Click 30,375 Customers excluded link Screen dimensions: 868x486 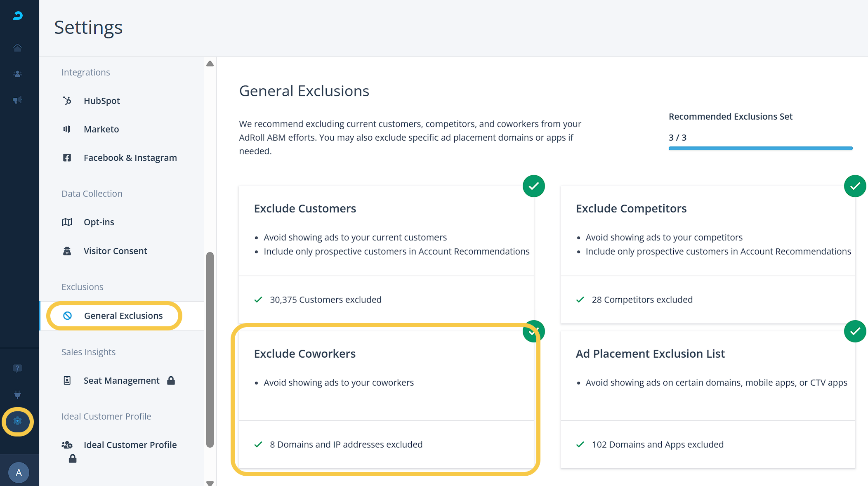(325, 300)
